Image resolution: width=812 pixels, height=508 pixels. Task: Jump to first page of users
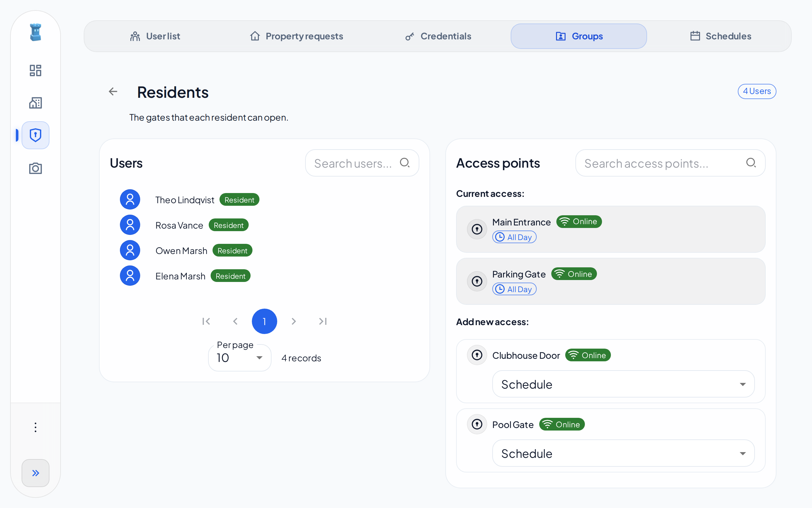pos(206,322)
